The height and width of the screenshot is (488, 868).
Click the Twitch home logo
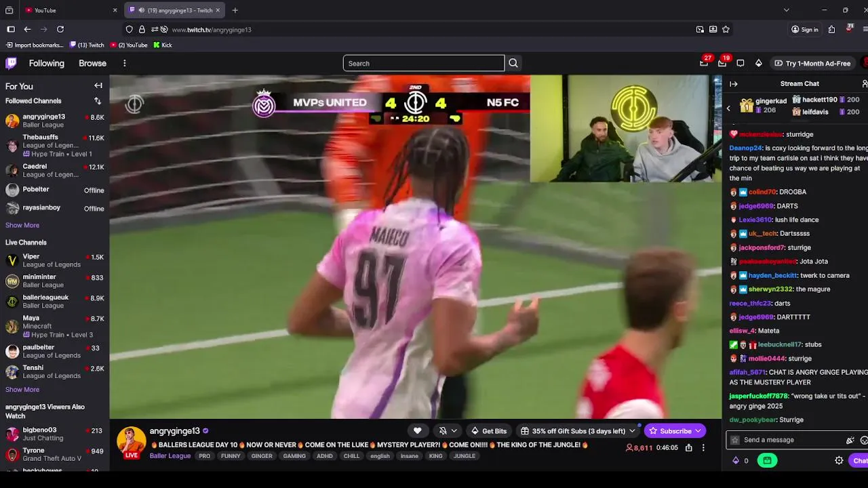(x=11, y=63)
